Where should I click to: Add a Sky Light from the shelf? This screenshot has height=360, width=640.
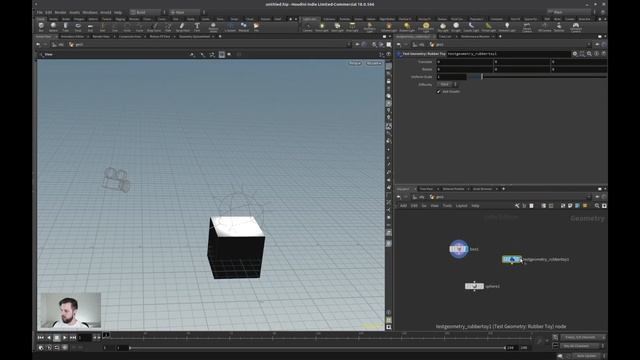click(442, 27)
